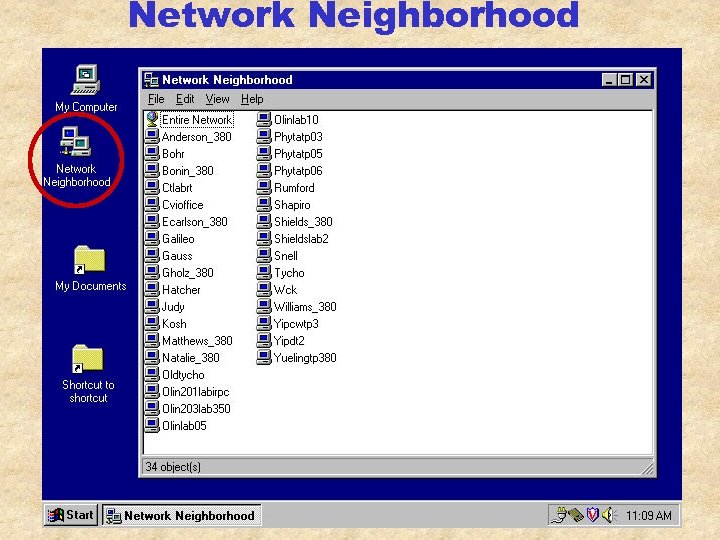Select the Bonin_380 computer icon

click(152, 170)
